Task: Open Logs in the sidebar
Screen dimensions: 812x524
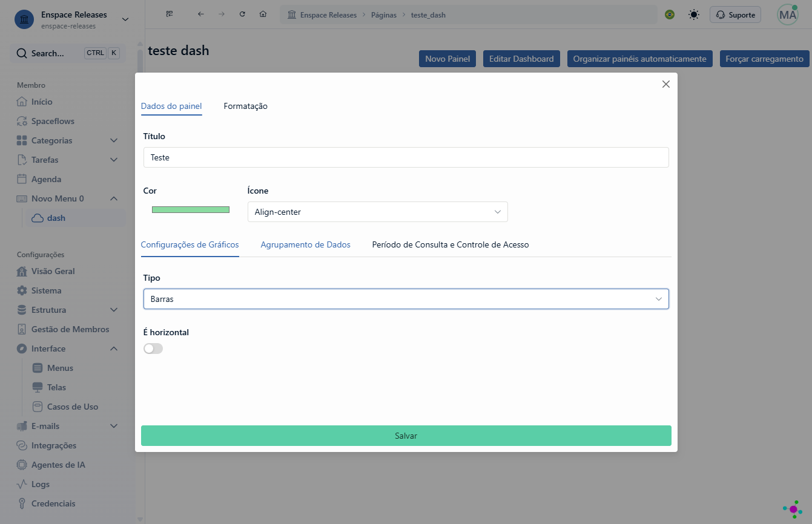Action: (x=68, y=484)
